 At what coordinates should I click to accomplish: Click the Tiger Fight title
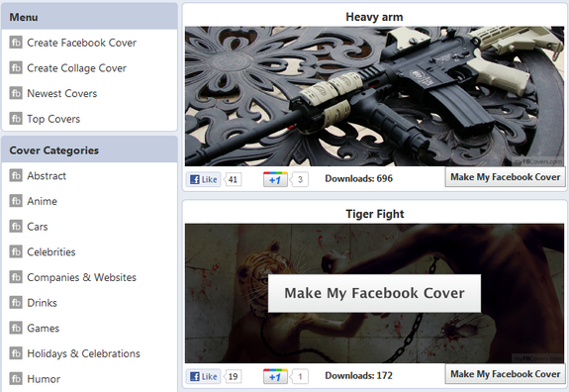[374, 214]
